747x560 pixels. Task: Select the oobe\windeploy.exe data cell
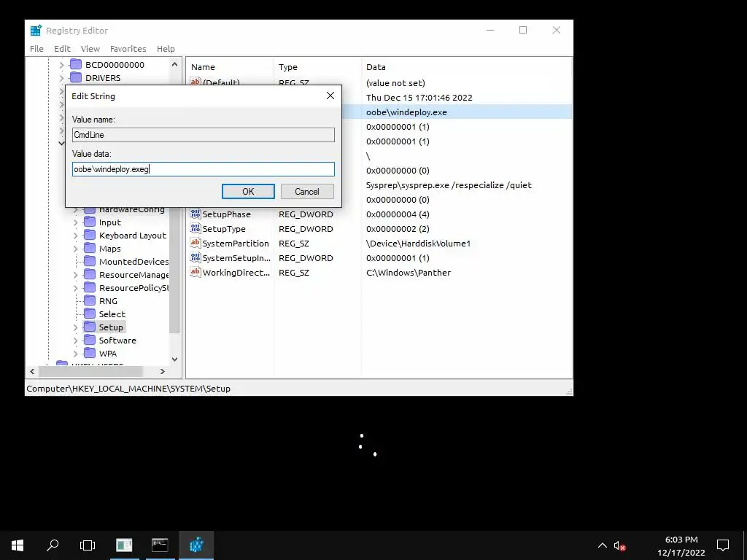[x=406, y=112]
